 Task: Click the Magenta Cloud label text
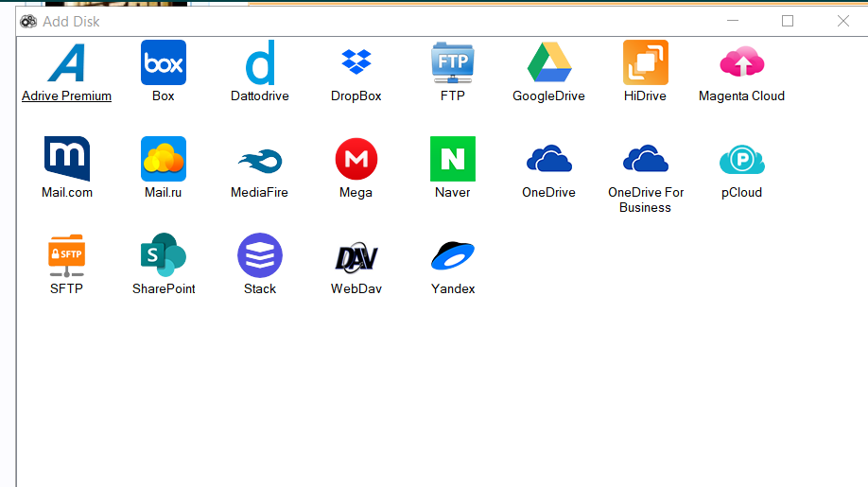pyautogui.click(x=742, y=96)
